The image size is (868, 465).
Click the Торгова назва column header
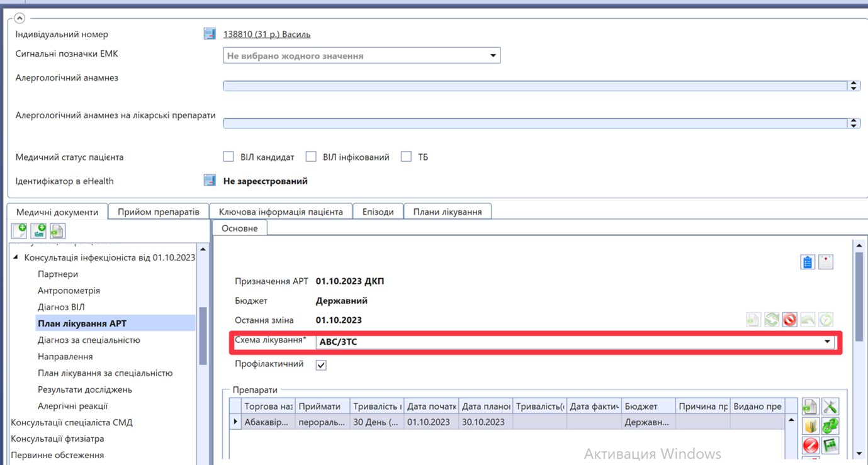268,406
